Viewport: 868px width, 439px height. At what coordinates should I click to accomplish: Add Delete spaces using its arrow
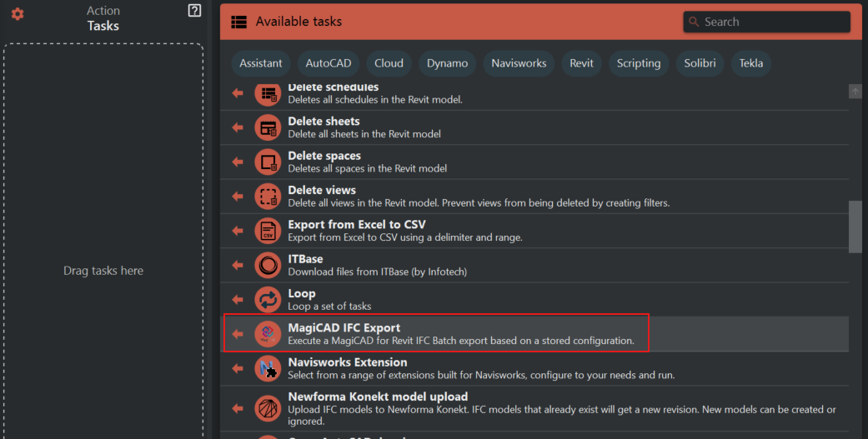pos(238,162)
